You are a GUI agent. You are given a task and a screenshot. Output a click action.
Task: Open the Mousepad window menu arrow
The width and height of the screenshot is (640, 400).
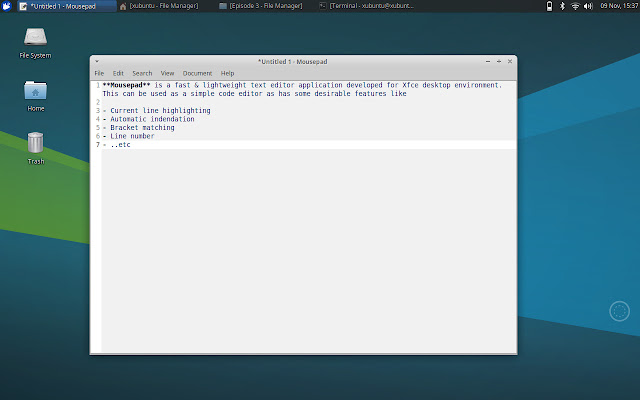pos(97,62)
